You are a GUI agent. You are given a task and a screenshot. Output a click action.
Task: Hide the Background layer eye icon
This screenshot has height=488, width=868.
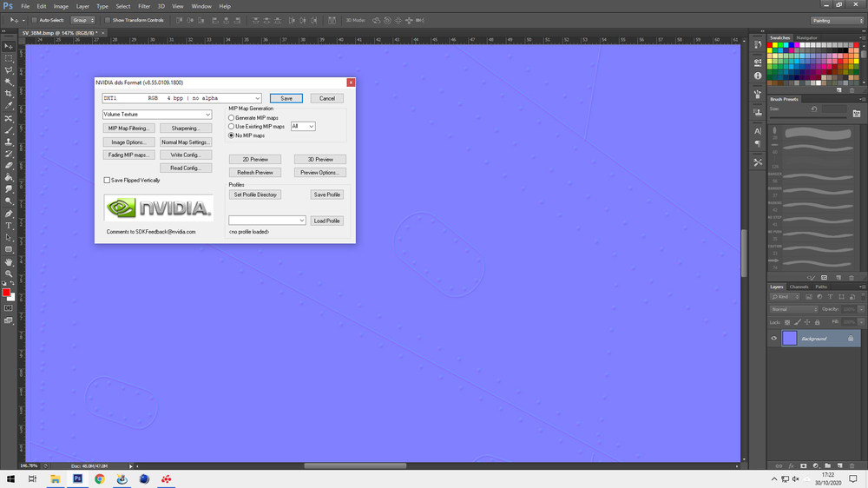774,339
